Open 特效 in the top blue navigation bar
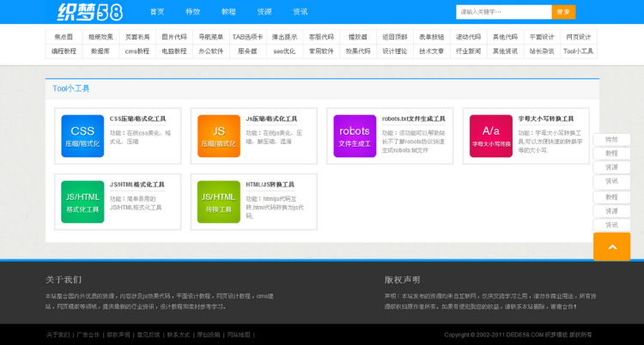Image resolution: width=644 pixels, height=345 pixels. point(192,12)
